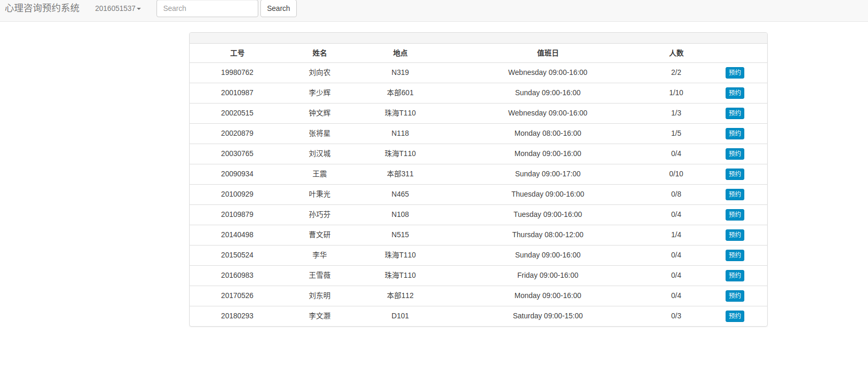Select staff ID 20140498
The height and width of the screenshot is (387, 868).
[237, 235]
